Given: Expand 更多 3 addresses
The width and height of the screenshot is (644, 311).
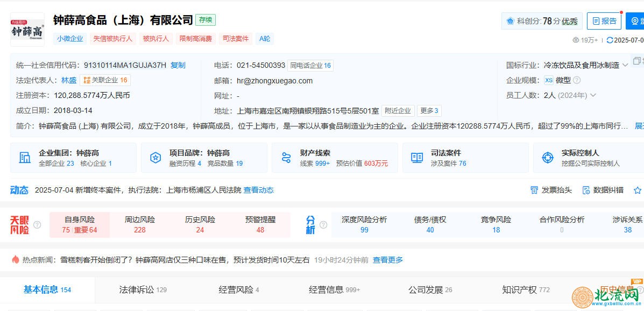Looking at the screenshot, I should pos(429,110).
